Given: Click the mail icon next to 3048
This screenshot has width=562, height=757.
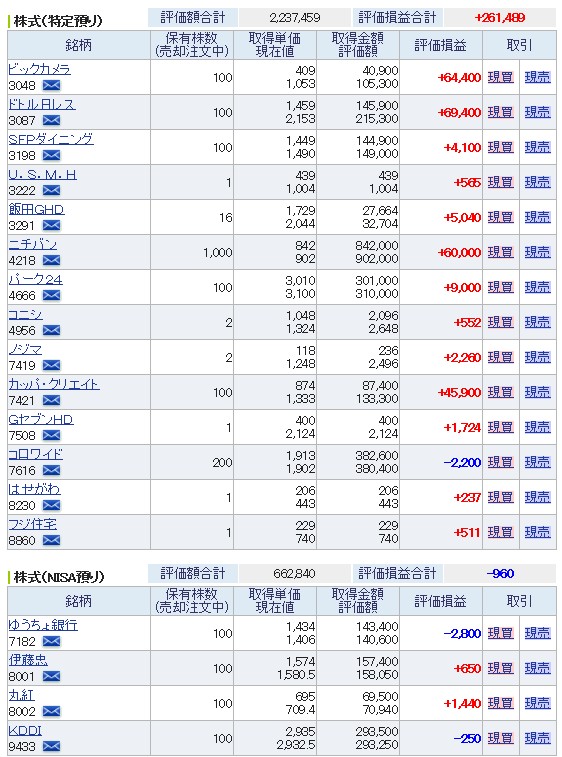Looking at the screenshot, I should [x=51, y=85].
